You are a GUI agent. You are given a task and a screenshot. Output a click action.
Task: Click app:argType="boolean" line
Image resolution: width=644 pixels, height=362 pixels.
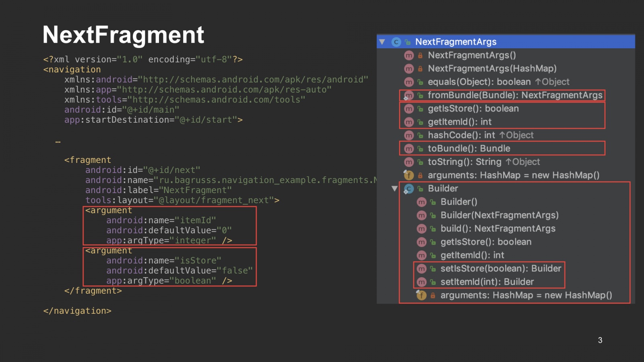pyautogui.click(x=169, y=281)
